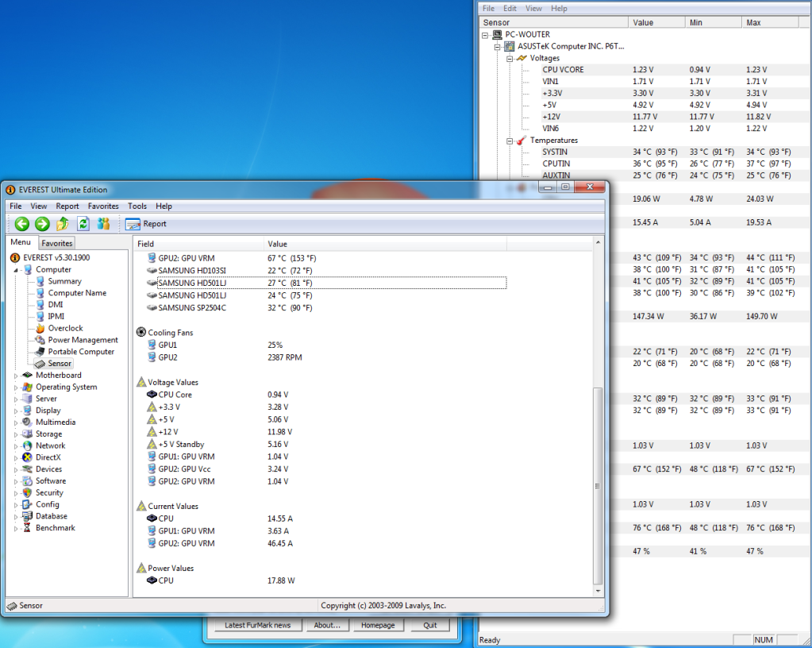
Task: Open the Report menu in menu bar
Action: pyautogui.click(x=67, y=206)
